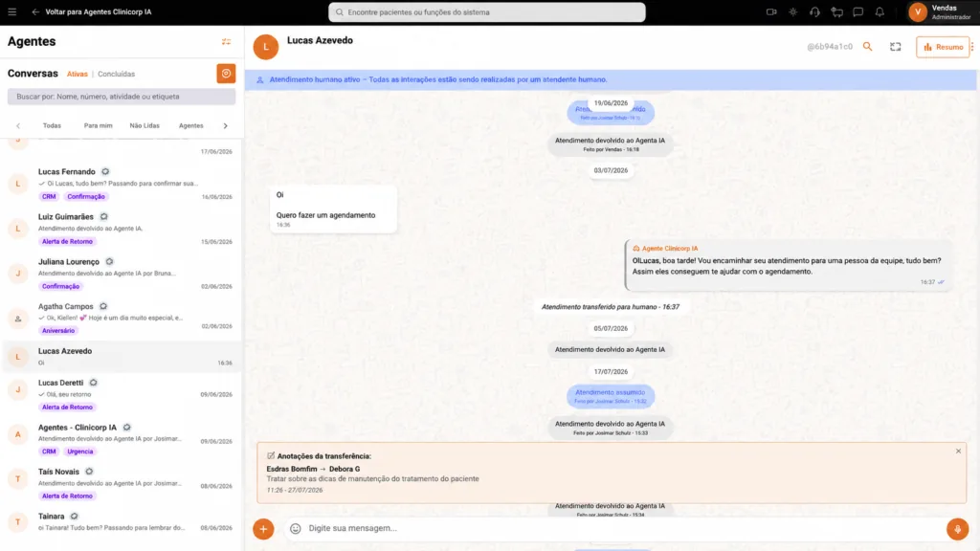Viewport: 980px width, 551px height.
Task: Open the hamburger menu icon
Action: click(11, 11)
